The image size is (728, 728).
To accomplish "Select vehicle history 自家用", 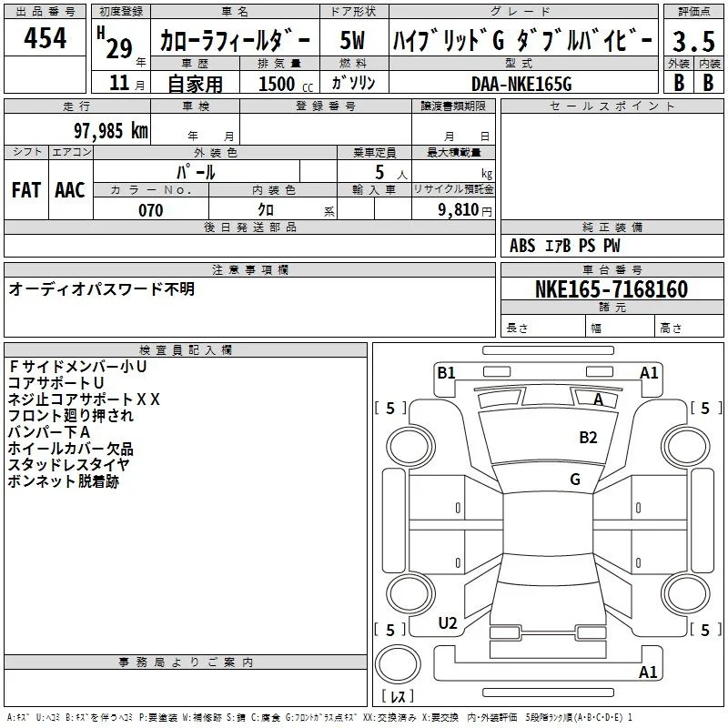I will tap(195, 84).
